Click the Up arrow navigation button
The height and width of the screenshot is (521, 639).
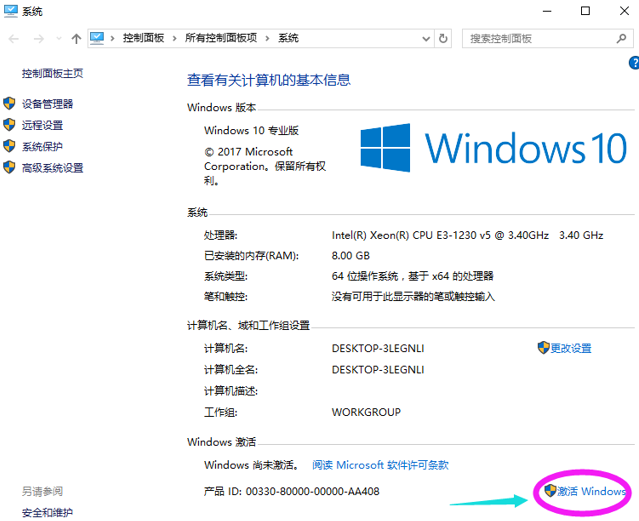(76, 38)
